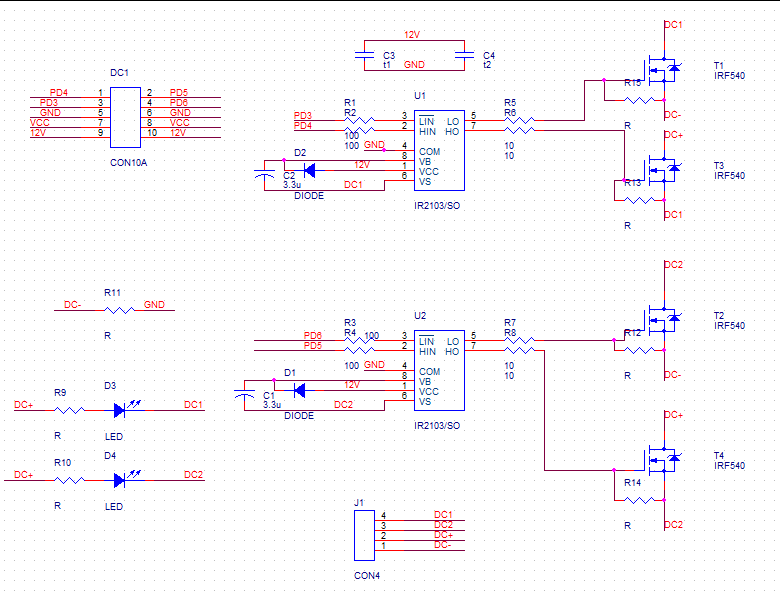
Task: Click the D3 designator label
Action: pyautogui.click(x=110, y=386)
